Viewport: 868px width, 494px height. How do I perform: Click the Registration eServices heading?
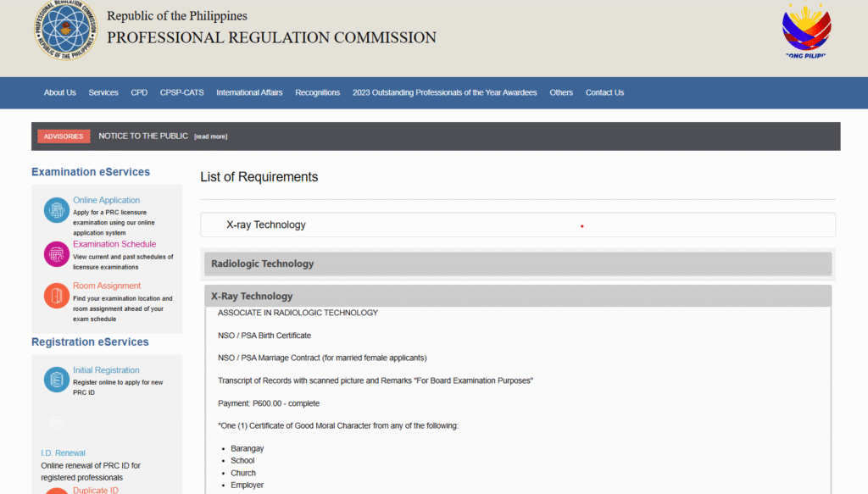coord(90,341)
